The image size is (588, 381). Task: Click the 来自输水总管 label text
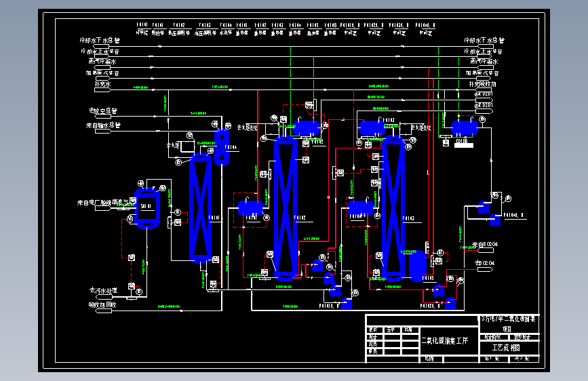pos(103,125)
